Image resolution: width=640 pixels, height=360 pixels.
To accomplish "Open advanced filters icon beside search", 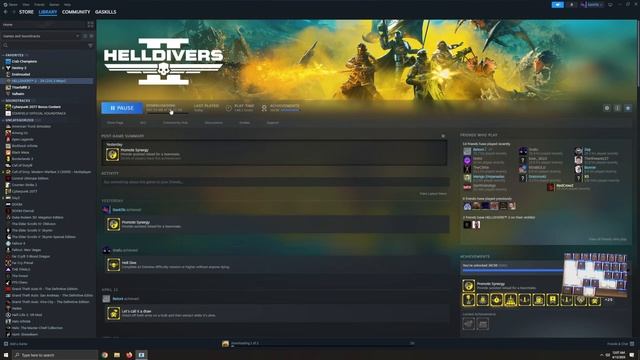I will tap(90, 46).
